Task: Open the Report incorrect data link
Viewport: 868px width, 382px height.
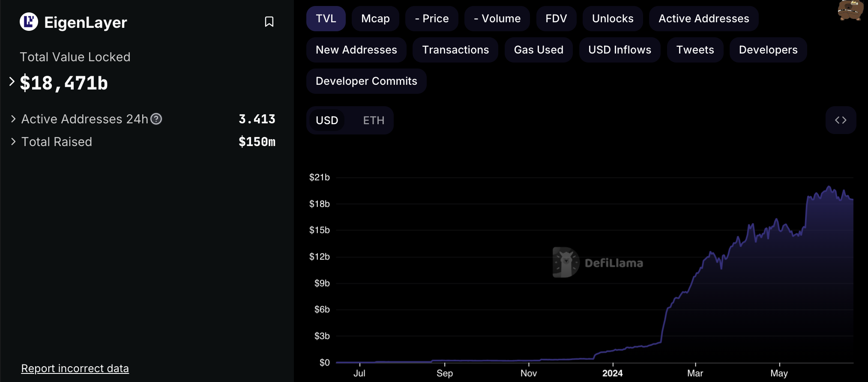Action: click(x=75, y=368)
